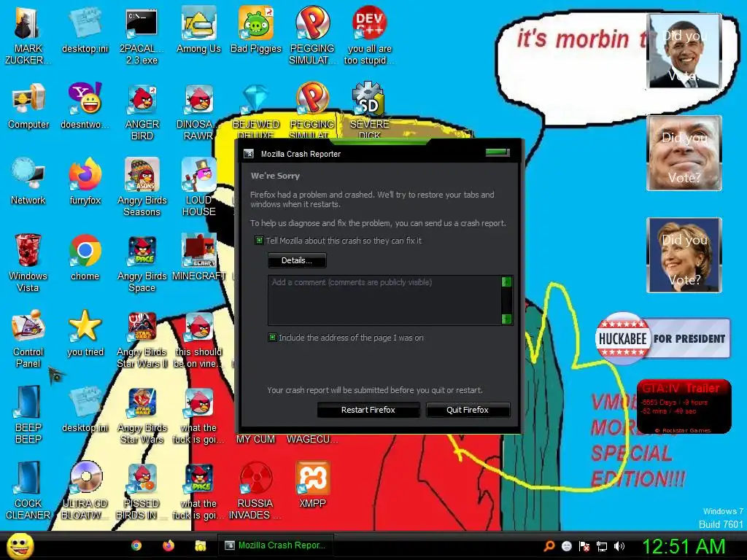Click the network tray icon
747x560 pixels.
[602, 547]
